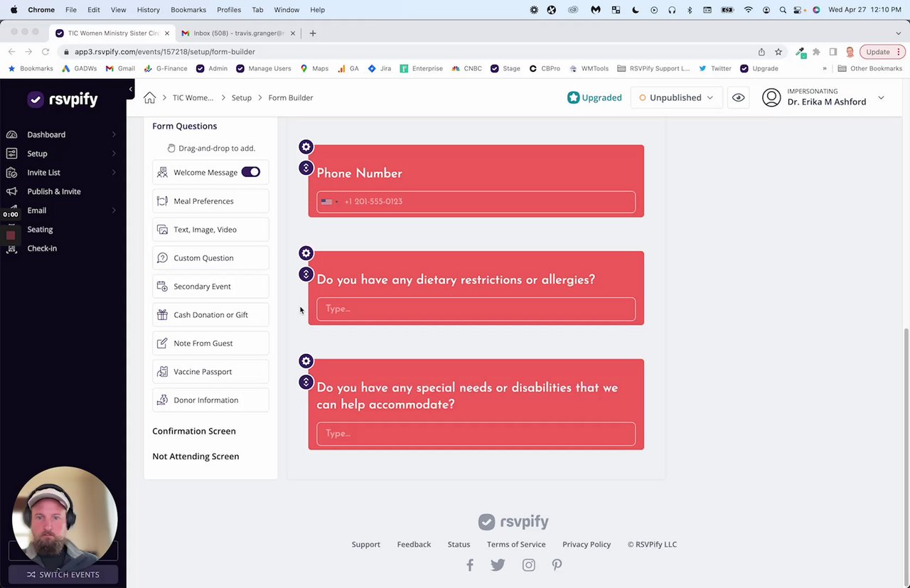
Task: Open the Chrome Bookmarks menu
Action: tap(188, 10)
